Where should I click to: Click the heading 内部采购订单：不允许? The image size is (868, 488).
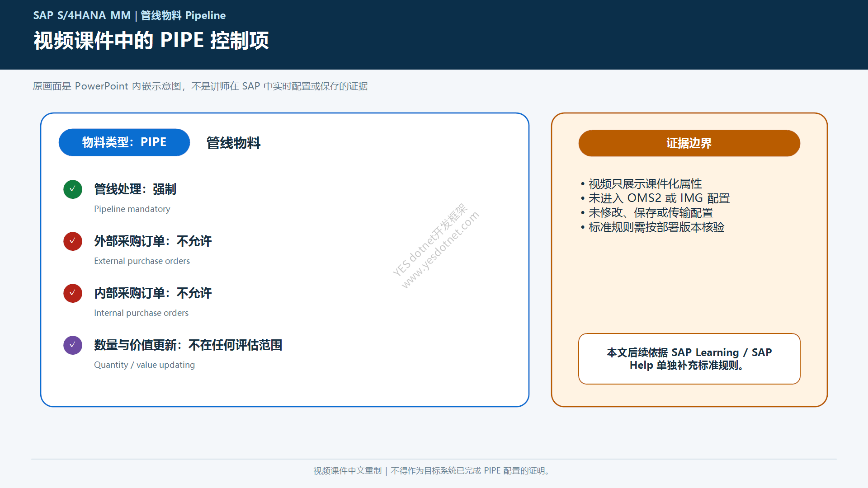(153, 293)
